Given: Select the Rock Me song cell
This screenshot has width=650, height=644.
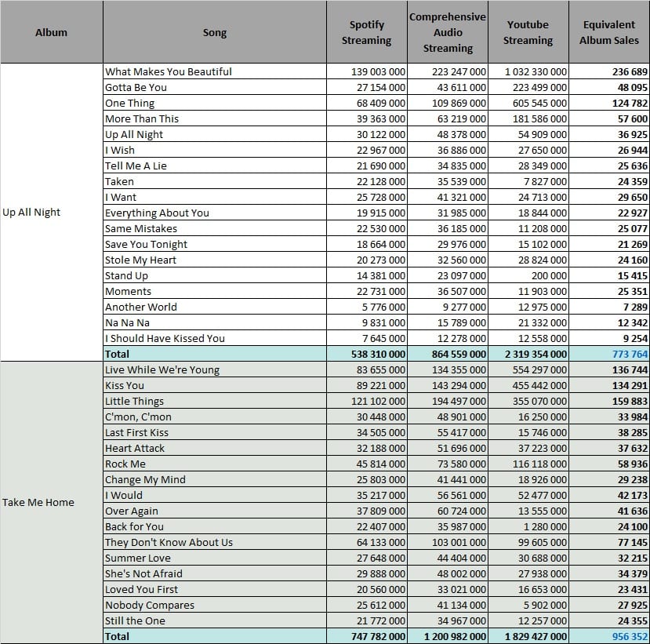Looking at the screenshot, I should 215,464.
